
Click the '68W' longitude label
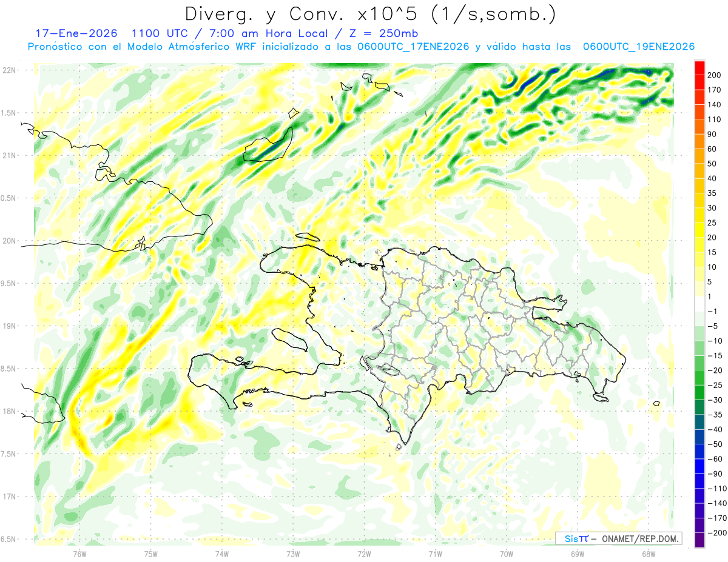pos(649,554)
